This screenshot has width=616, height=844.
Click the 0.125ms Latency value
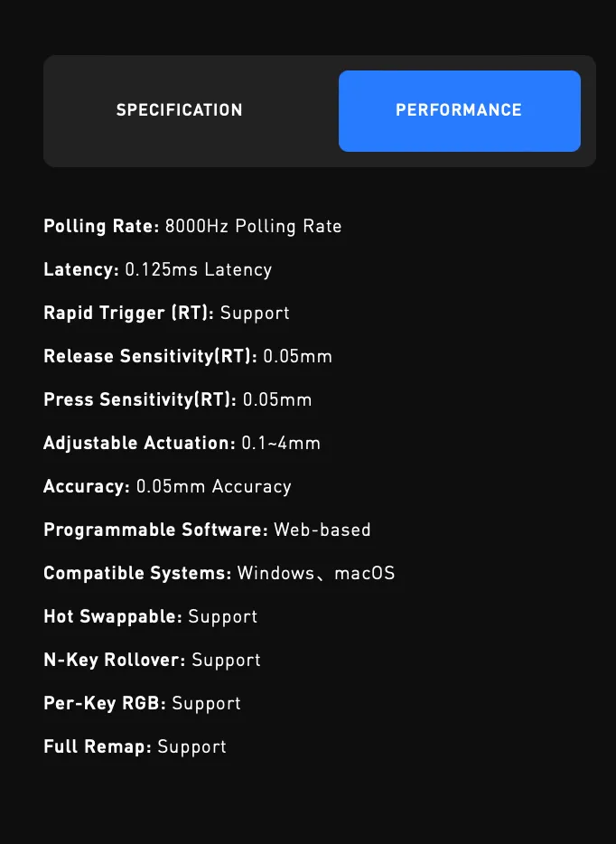tap(198, 269)
